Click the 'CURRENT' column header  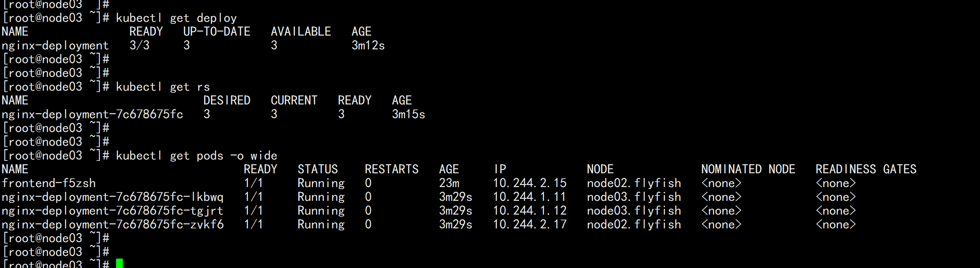294,100
